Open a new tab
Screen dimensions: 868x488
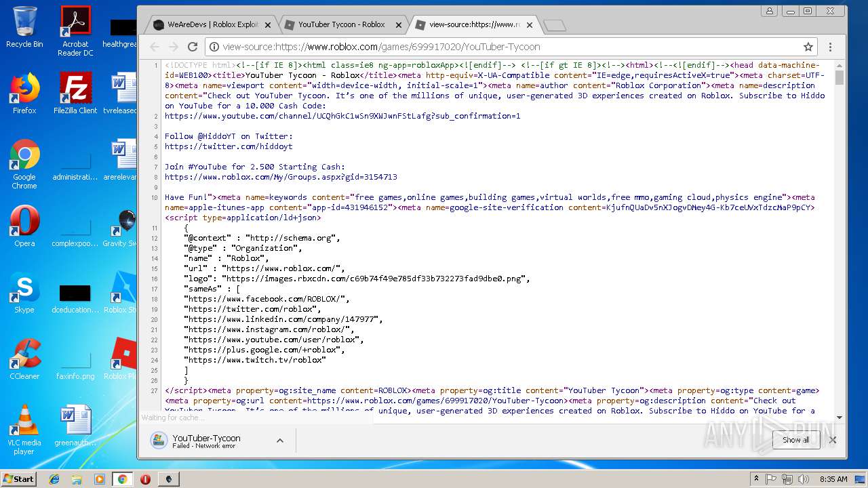coord(554,25)
